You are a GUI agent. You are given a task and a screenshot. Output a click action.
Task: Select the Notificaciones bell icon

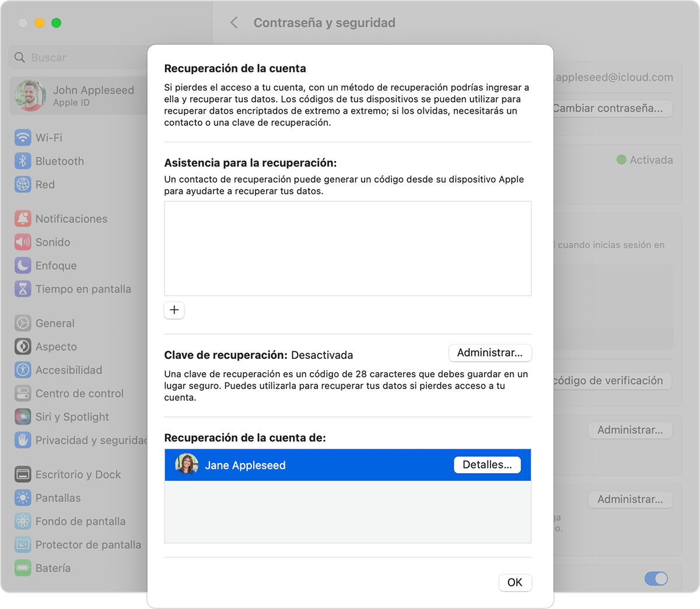point(23,219)
